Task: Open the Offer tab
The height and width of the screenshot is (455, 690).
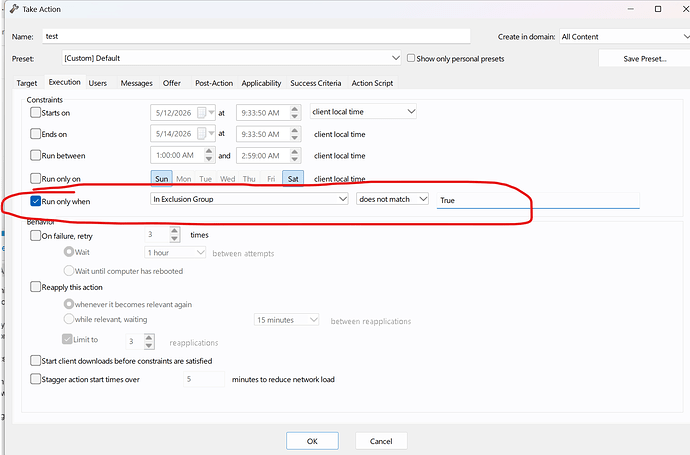Action: tap(172, 83)
